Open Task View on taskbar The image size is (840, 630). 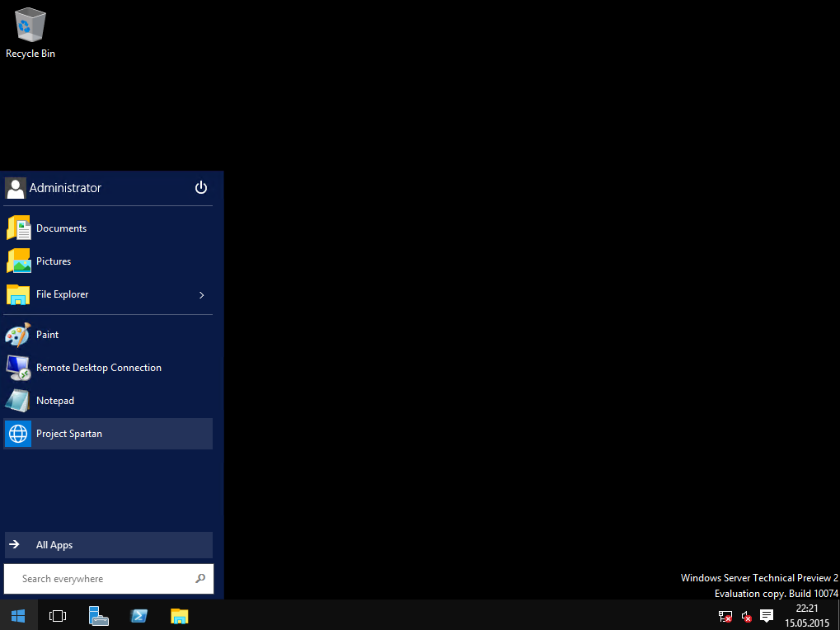[x=58, y=616]
